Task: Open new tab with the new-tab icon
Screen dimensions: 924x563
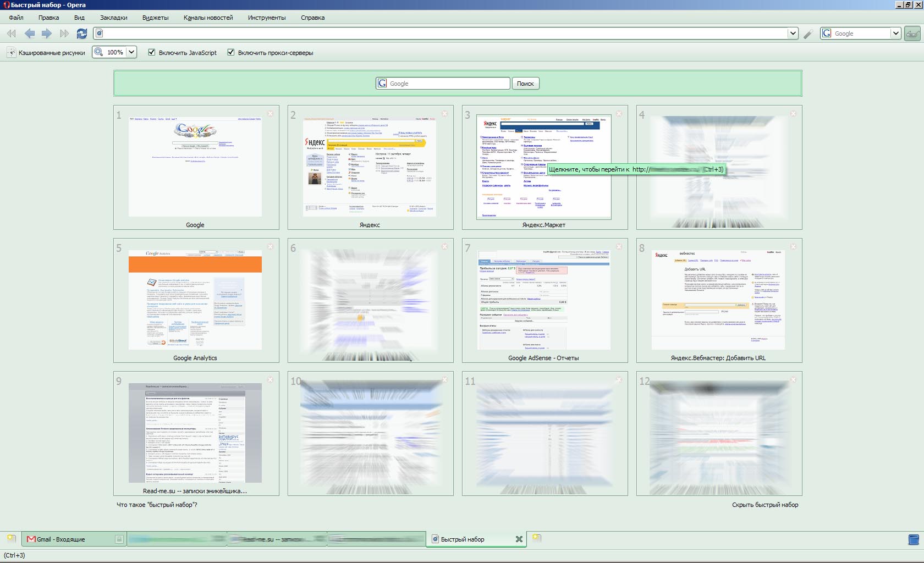Action: [x=537, y=538]
